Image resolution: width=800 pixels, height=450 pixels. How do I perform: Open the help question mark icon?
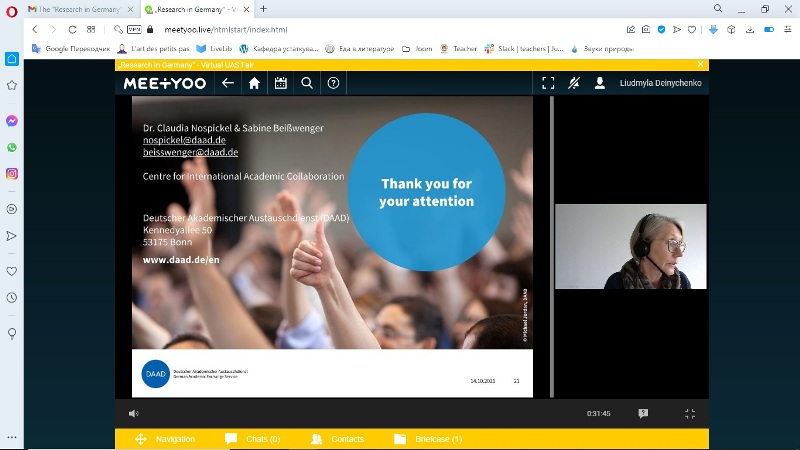(x=334, y=83)
